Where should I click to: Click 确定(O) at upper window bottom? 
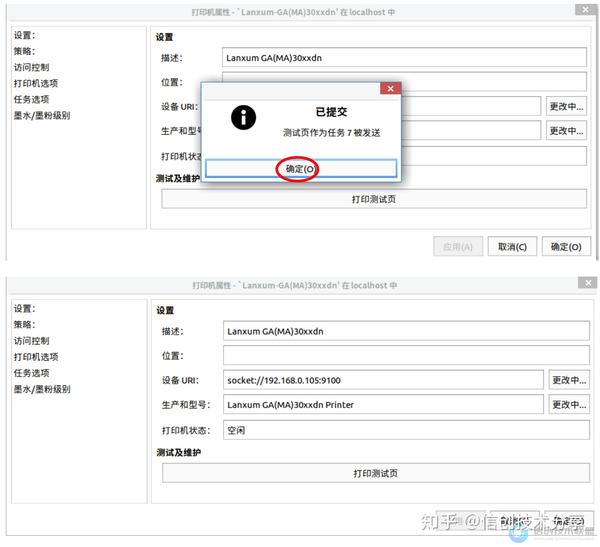566,247
